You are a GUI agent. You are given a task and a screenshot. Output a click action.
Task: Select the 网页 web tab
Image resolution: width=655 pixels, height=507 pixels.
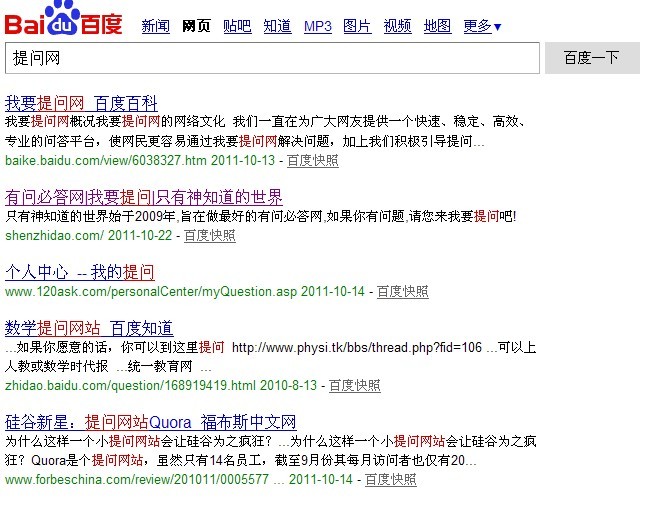point(196,26)
